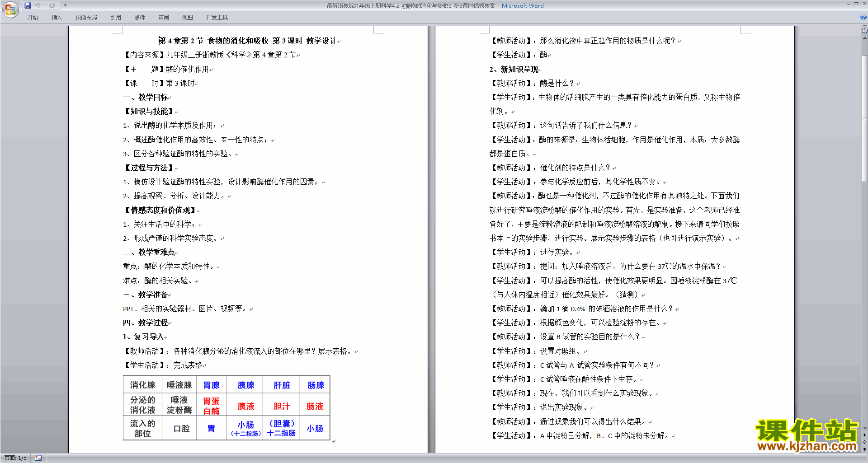Screen dimensions: 868x463
Task: Undo the last action
Action: tap(38, 5)
